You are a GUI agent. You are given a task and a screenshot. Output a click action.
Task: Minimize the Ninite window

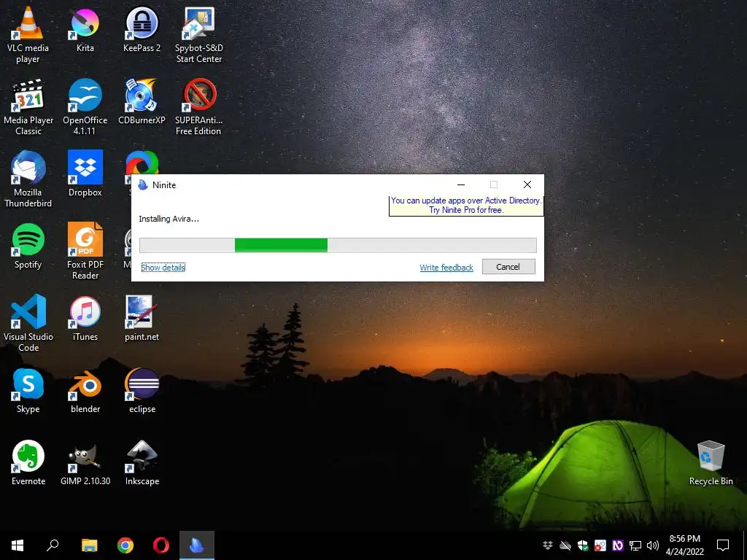click(x=461, y=184)
